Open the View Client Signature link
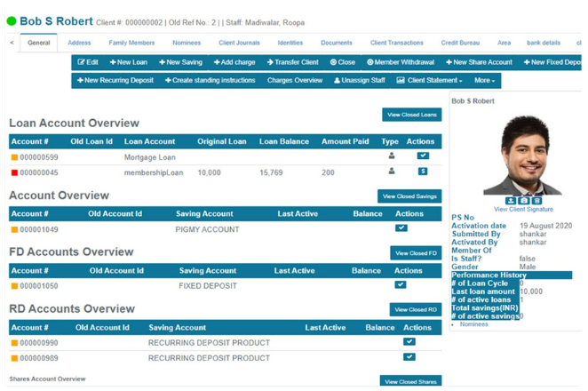 click(523, 210)
